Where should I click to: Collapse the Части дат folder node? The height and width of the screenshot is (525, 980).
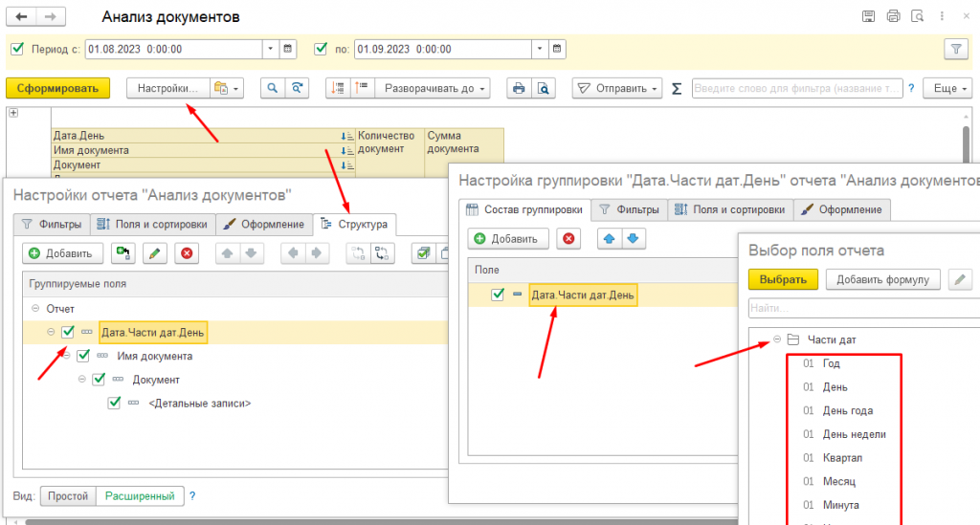pyautogui.click(x=776, y=339)
